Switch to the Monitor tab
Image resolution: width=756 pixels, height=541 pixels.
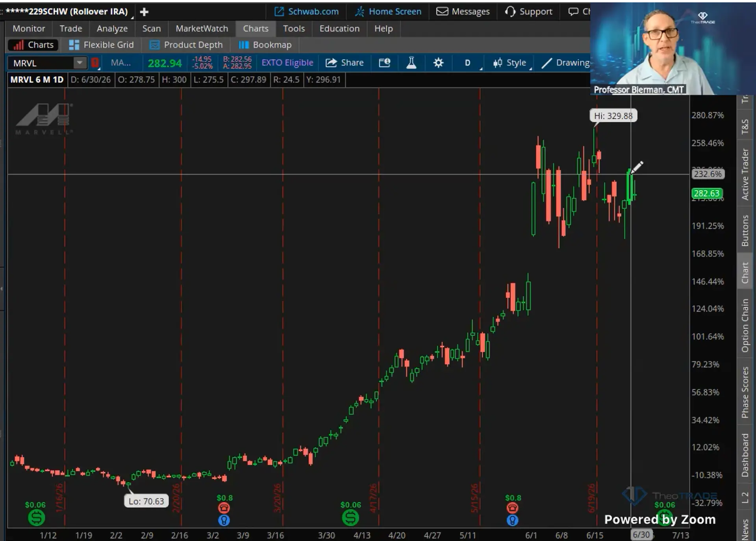[x=29, y=29]
